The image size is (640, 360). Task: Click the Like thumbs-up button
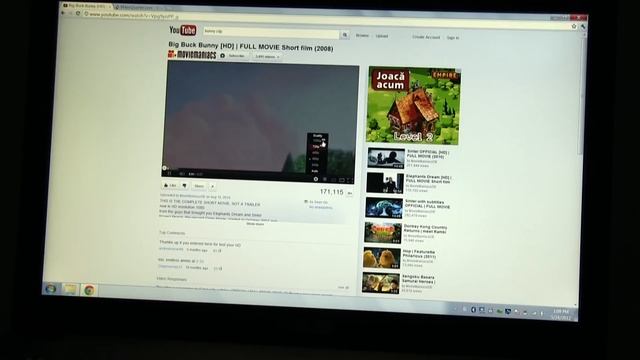[x=170, y=186]
